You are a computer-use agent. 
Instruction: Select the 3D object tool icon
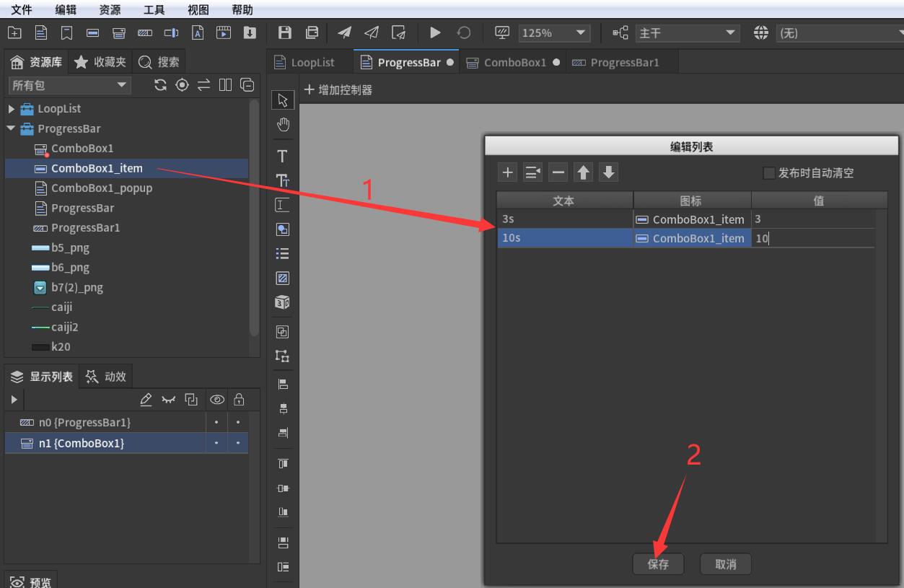pos(283,302)
